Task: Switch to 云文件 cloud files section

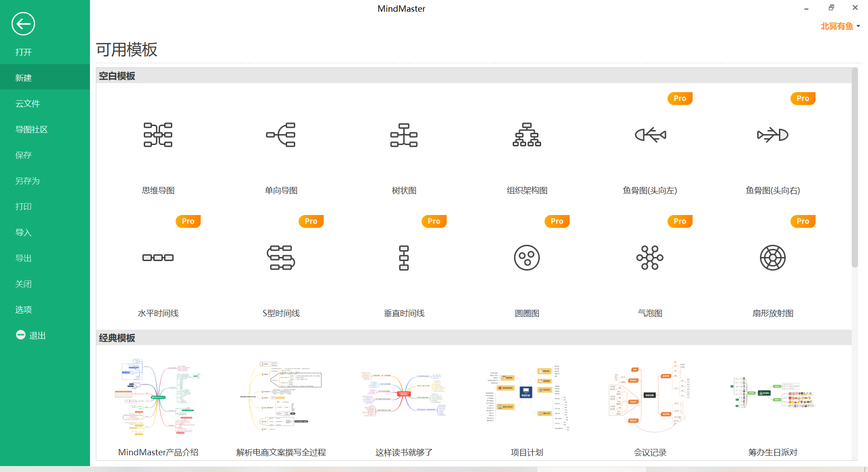Action: pos(28,103)
